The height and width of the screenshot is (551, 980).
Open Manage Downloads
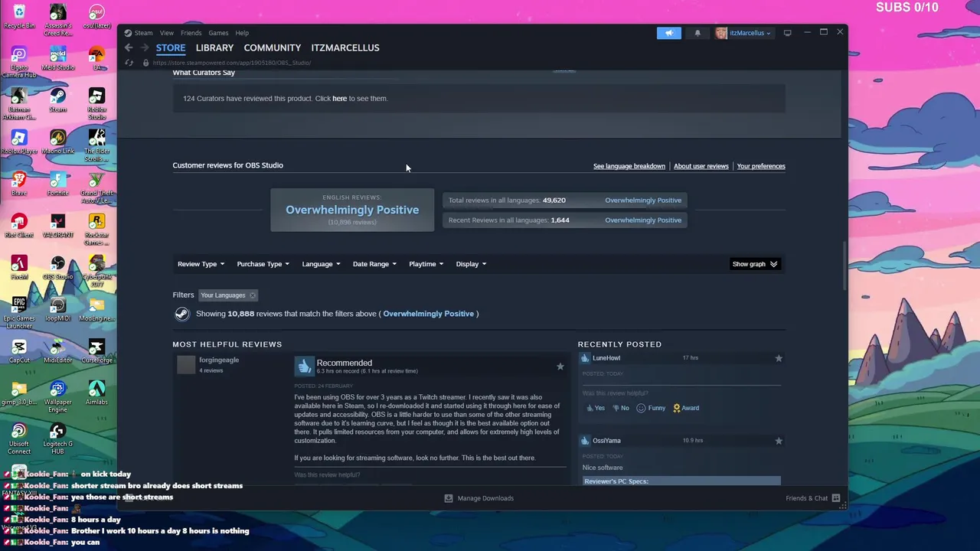[x=479, y=498]
